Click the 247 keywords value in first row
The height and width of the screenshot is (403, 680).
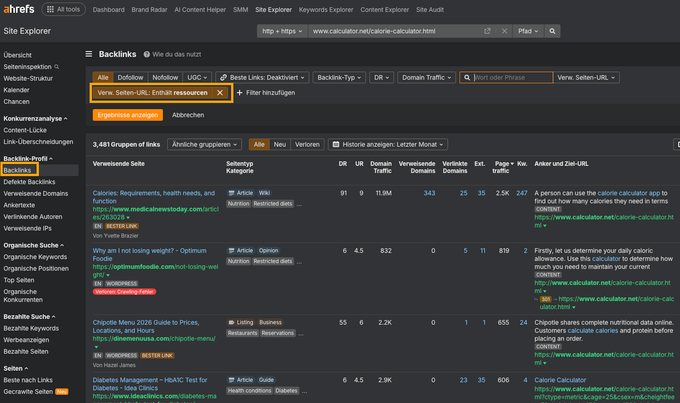(522, 193)
